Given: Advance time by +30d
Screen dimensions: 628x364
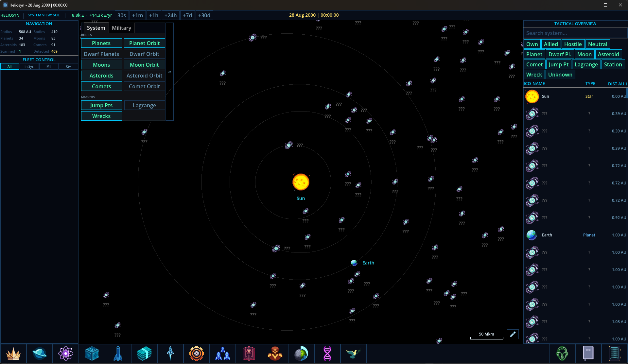Looking at the screenshot, I should (204, 15).
